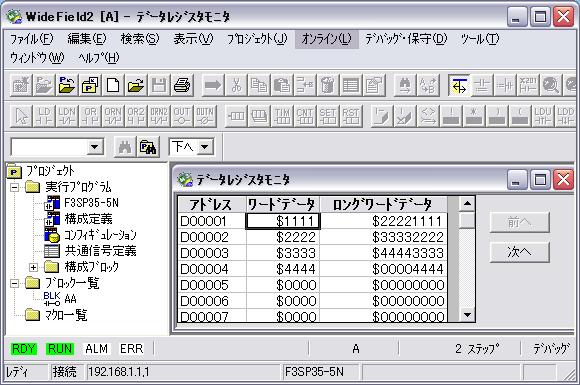Click the Open Project folder icon
This screenshot has width=580, height=385.
click(x=67, y=85)
